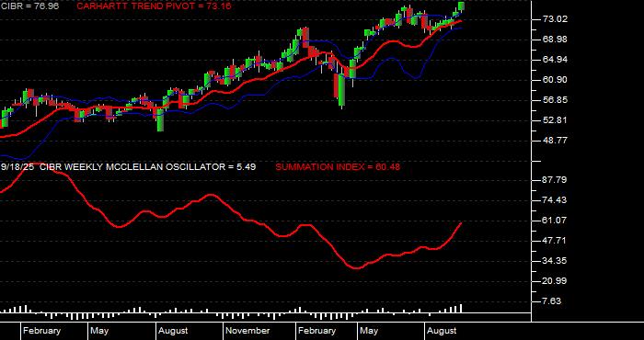Click the 9/18/25 date label

pyautogui.click(x=17, y=167)
